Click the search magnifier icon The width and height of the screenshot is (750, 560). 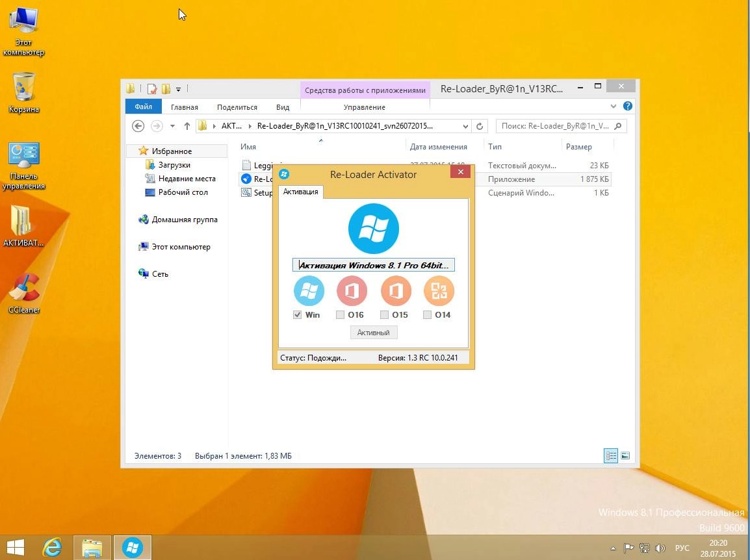618,126
